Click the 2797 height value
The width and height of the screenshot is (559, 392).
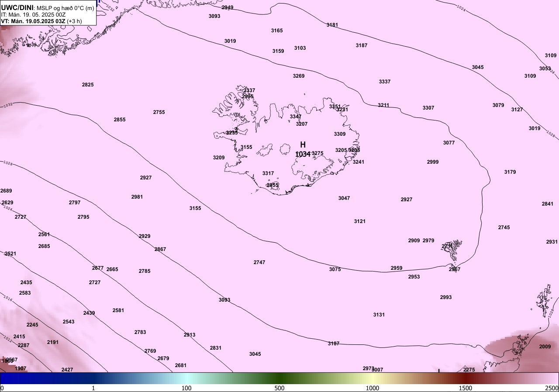75,203
